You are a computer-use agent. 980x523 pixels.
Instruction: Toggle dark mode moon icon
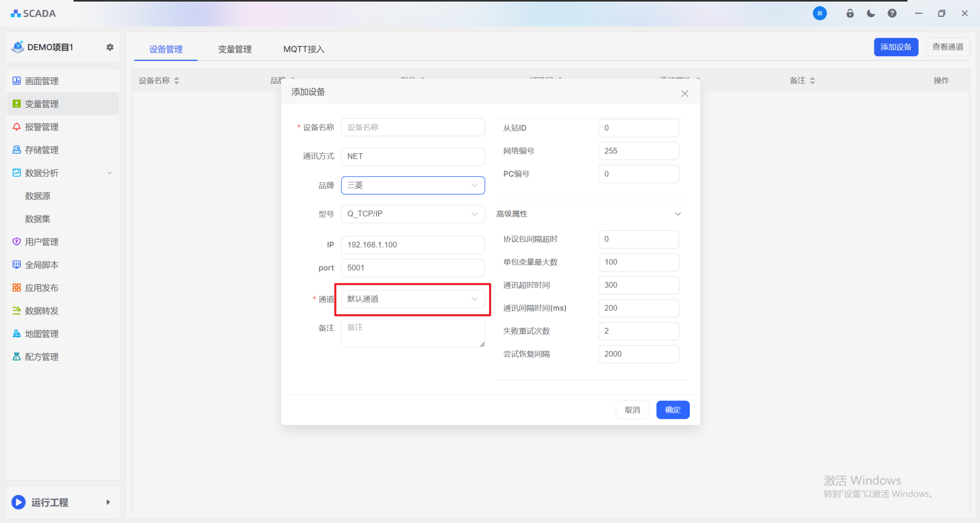tap(871, 13)
